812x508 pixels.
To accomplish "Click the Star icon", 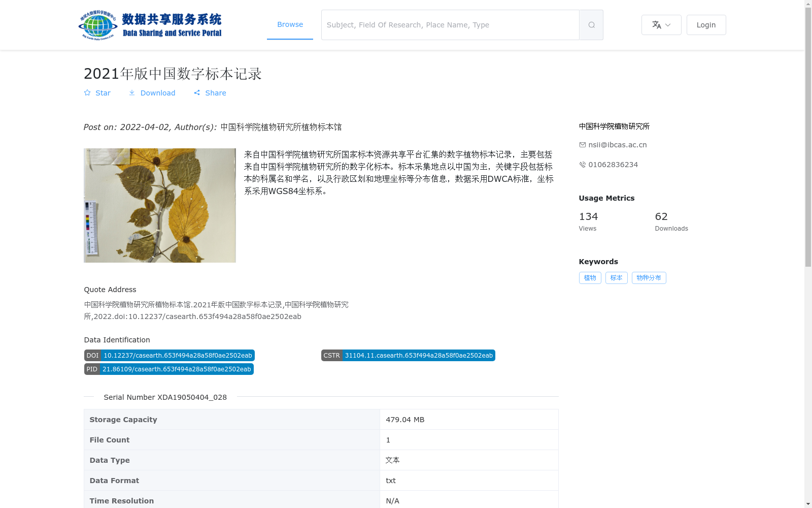I will (x=87, y=93).
